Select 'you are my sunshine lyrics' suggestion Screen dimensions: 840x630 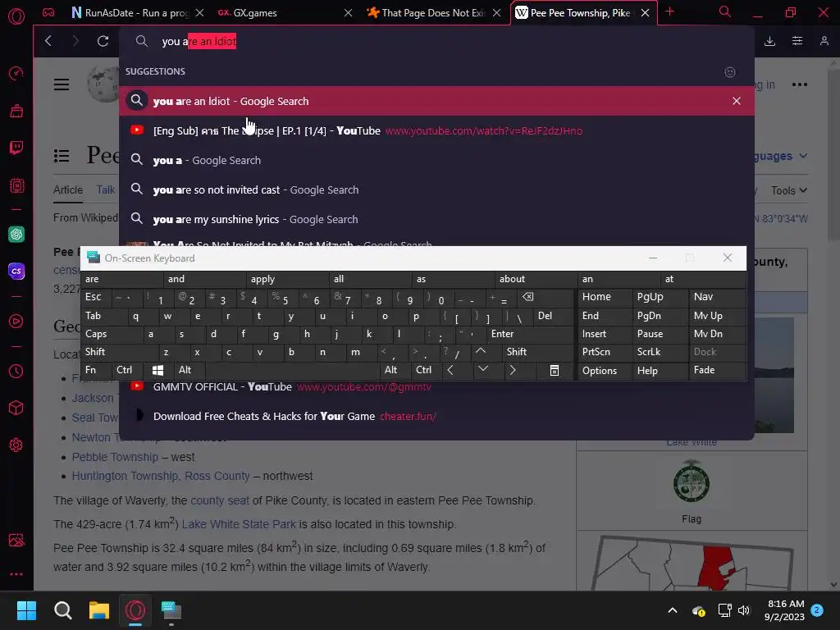[x=436, y=219]
